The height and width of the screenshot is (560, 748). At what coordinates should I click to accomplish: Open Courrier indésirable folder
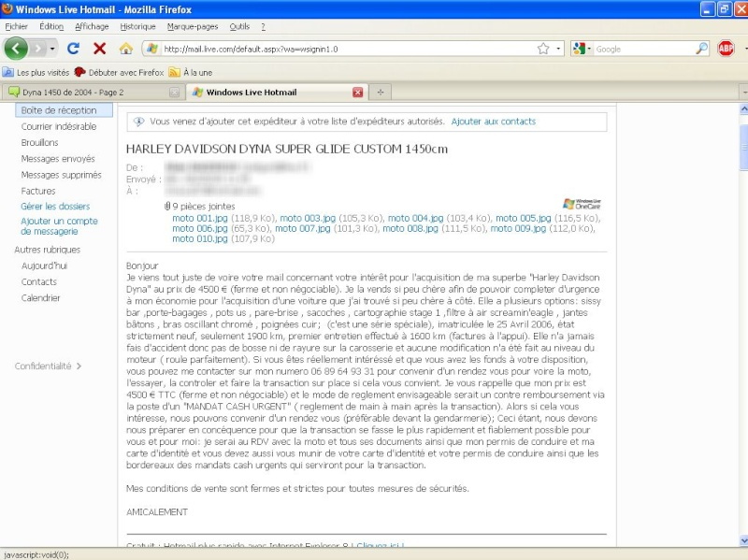pos(58,126)
